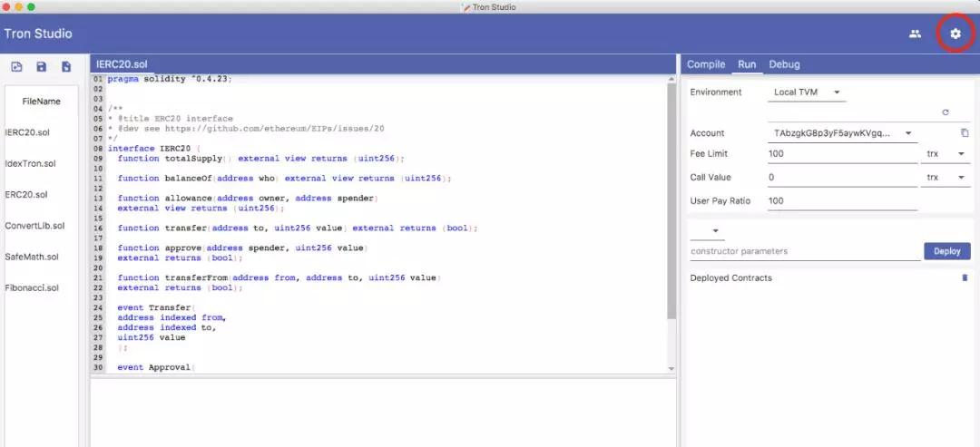Click the Call Value input field
The width and height of the screenshot is (980, 447).
(842, 178)
